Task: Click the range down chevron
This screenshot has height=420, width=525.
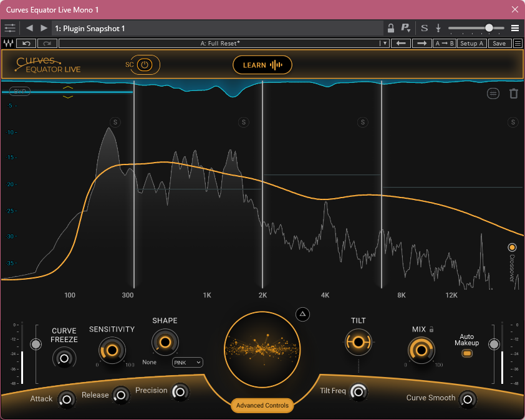Action: pyautogui.click(x=68, y=97)
